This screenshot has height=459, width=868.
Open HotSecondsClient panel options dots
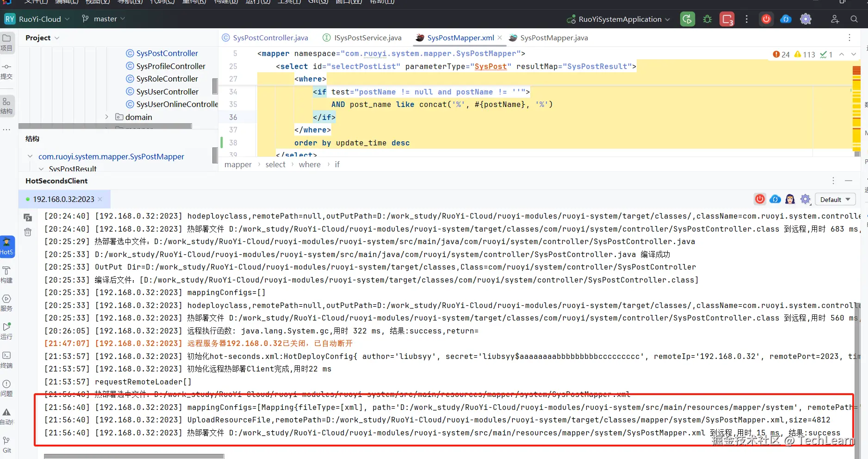[x=833, y=181]
